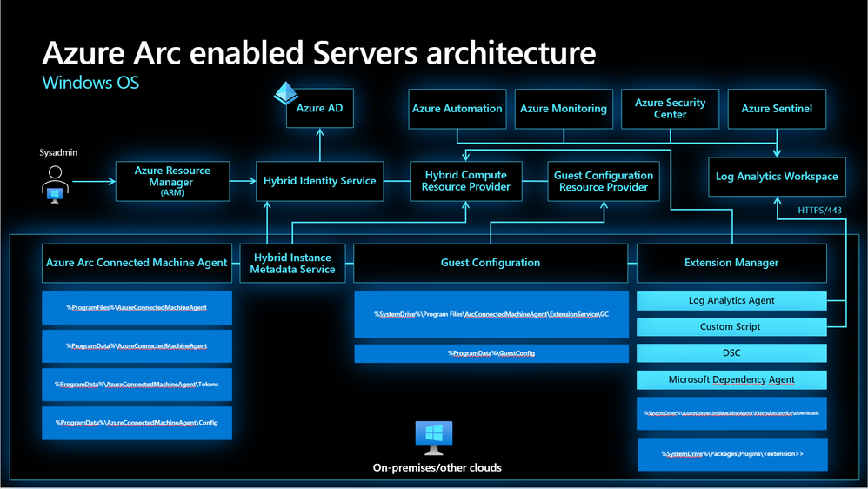Click Guest Configuration Resource Provider box
Screen dimensions: 868x489
point(604,181)
